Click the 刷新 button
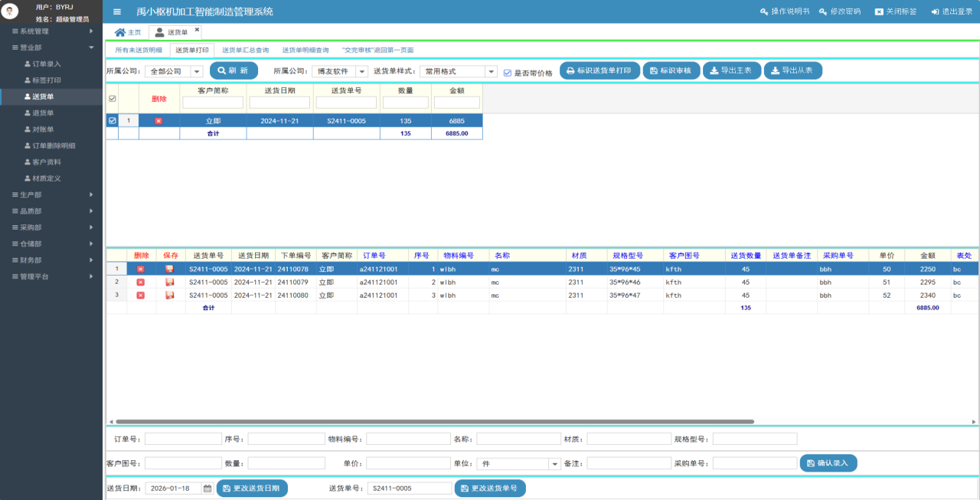980x500 pixels. [234, 70]
